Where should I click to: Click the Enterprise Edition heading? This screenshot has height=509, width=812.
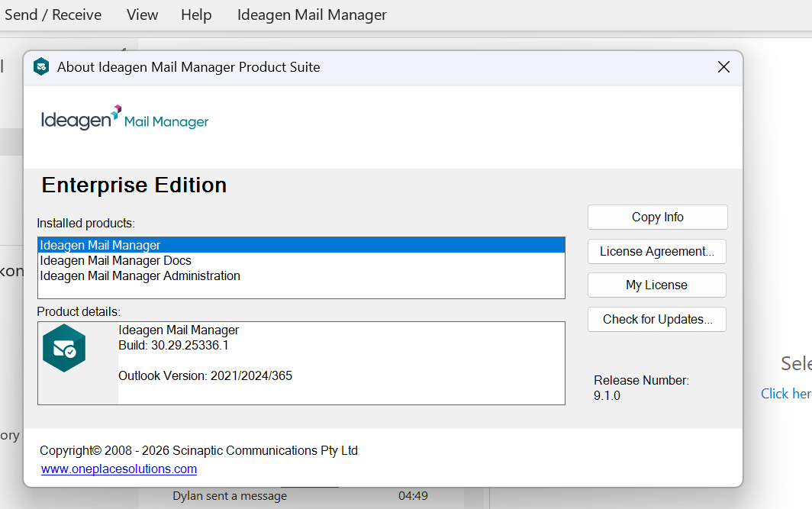click(x=134, y=185)
